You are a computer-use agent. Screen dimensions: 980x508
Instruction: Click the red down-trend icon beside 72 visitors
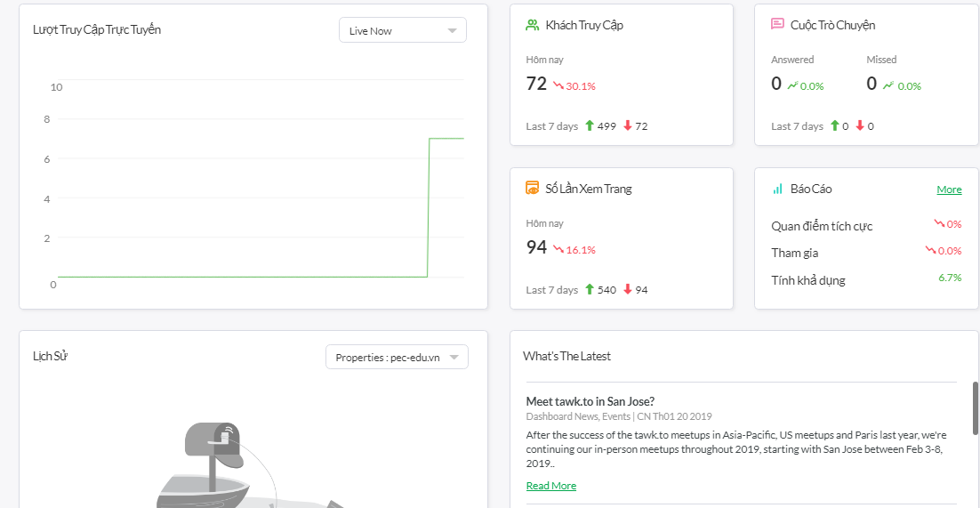(558, 85)
